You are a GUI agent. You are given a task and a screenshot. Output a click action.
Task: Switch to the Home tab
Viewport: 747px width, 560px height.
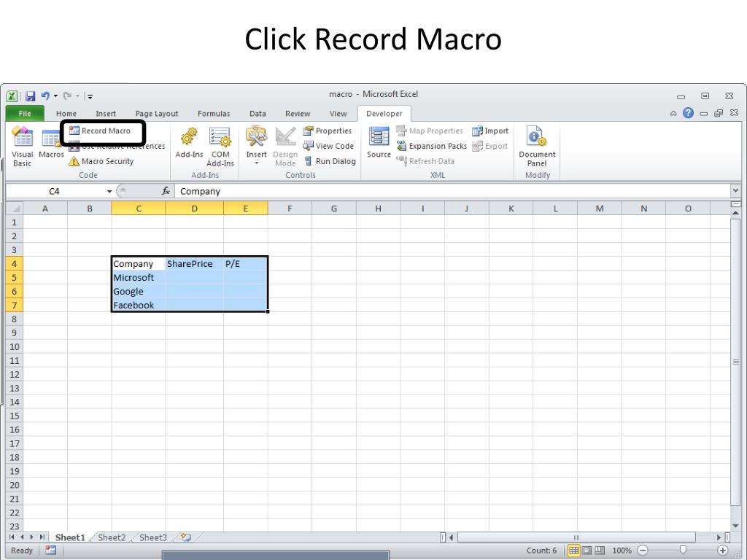[66, 113]
